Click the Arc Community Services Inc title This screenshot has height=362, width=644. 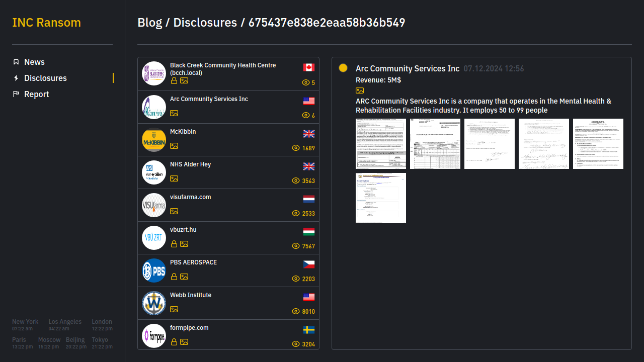pos(408,68)
